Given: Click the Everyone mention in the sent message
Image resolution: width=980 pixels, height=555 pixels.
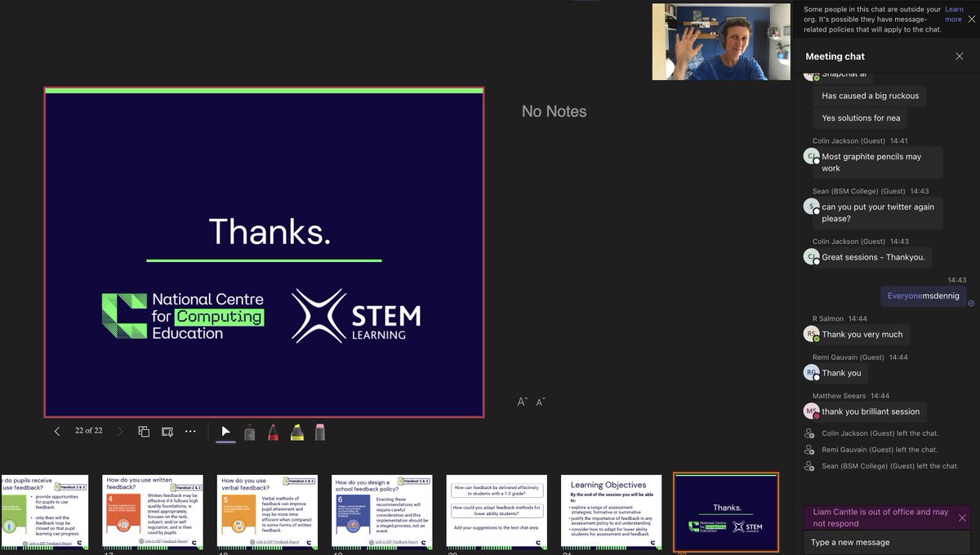Looking at the screenshot, I should coord(904,295).
